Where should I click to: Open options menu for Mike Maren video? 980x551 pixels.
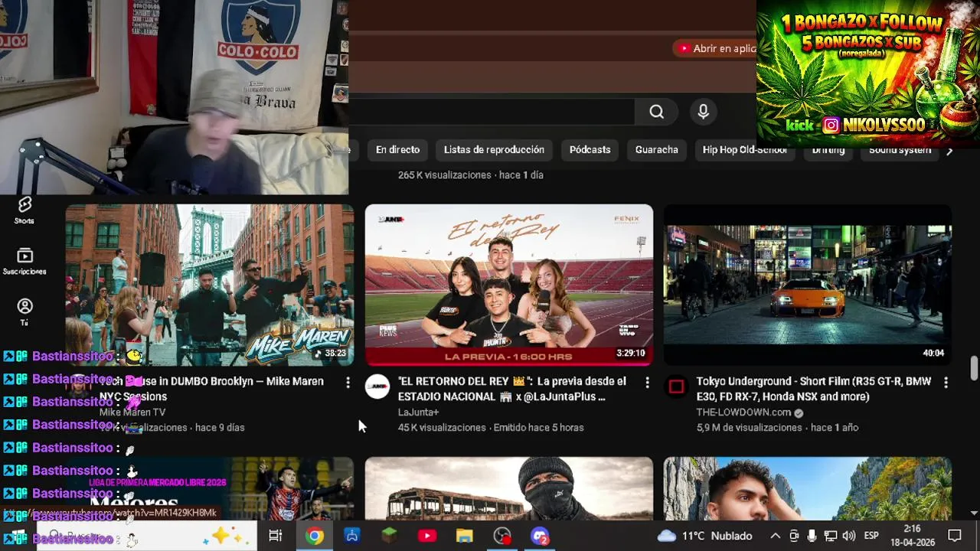(348, 382)
